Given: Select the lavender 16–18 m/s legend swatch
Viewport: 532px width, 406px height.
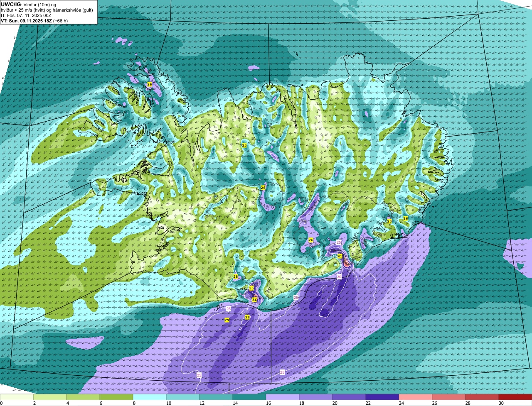Looking at the screenshot, I should (x=283, y=397).
